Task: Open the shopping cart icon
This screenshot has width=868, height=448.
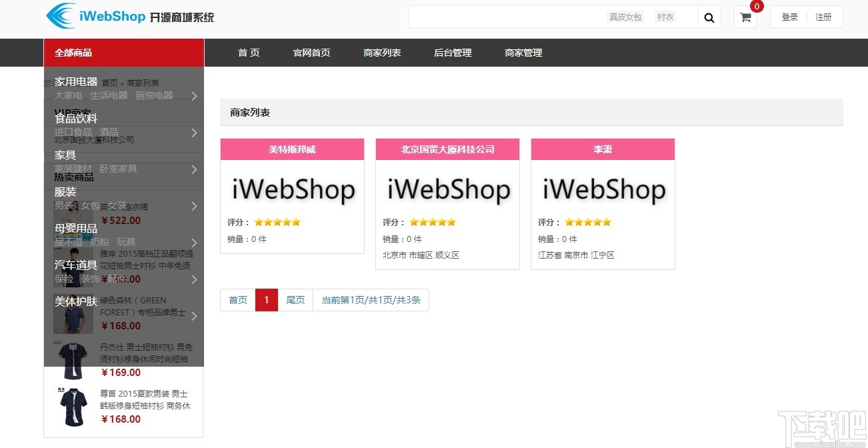Action: click(745, 17)
